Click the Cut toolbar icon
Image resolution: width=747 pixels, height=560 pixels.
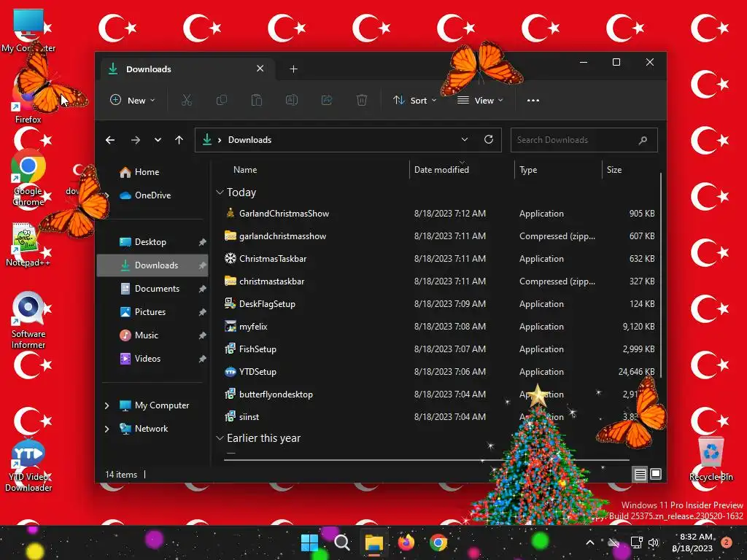(186, 101)
